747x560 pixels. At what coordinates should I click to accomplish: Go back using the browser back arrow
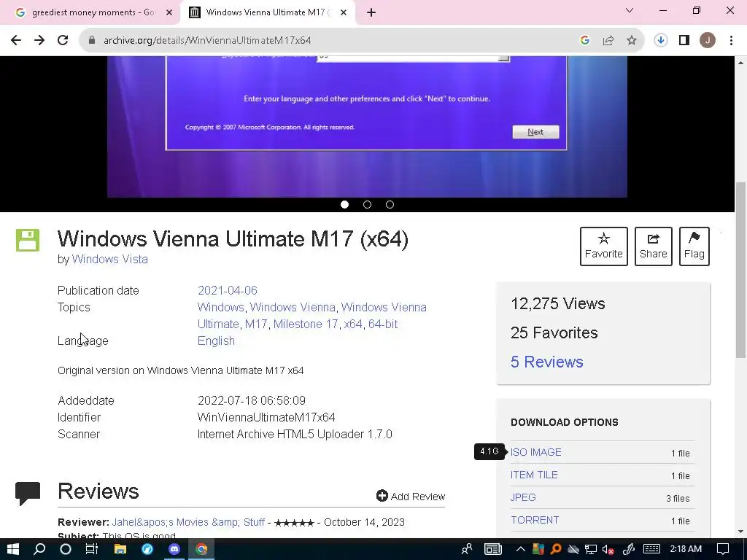(x=16, y=41)
